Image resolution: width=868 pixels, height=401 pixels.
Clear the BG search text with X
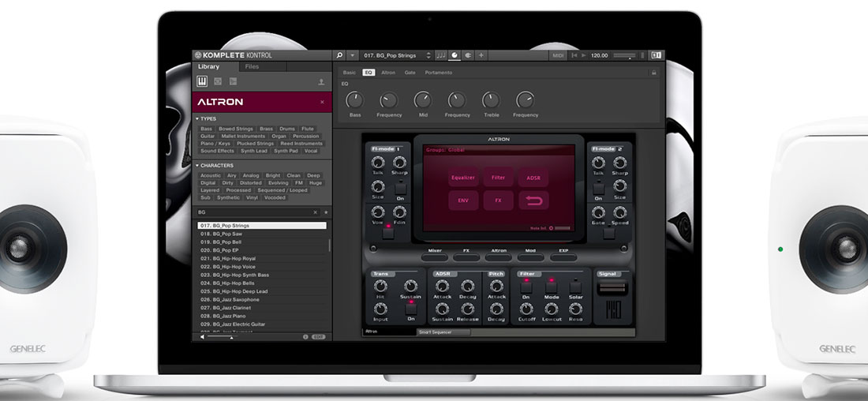[x=316, y=212]
